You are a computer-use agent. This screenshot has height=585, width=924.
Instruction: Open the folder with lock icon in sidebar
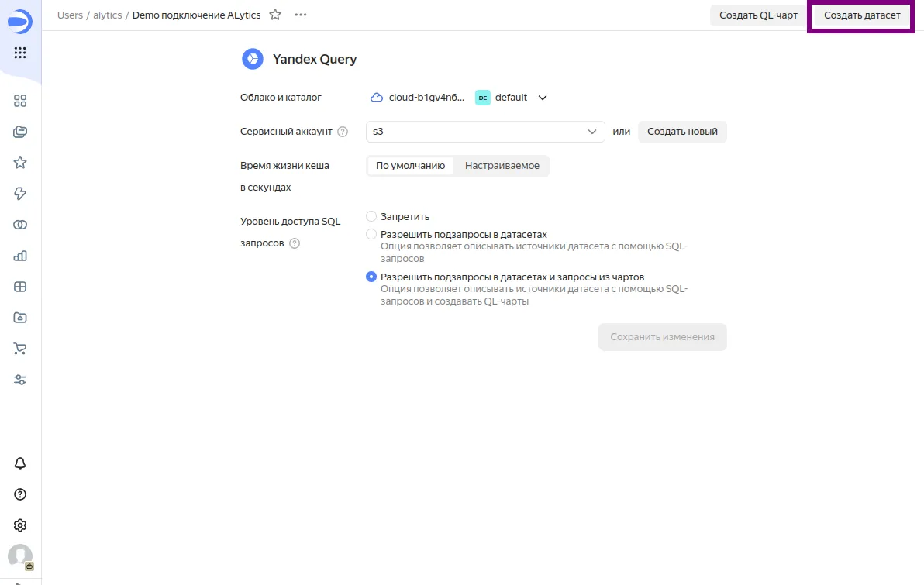tap(20, 318)
